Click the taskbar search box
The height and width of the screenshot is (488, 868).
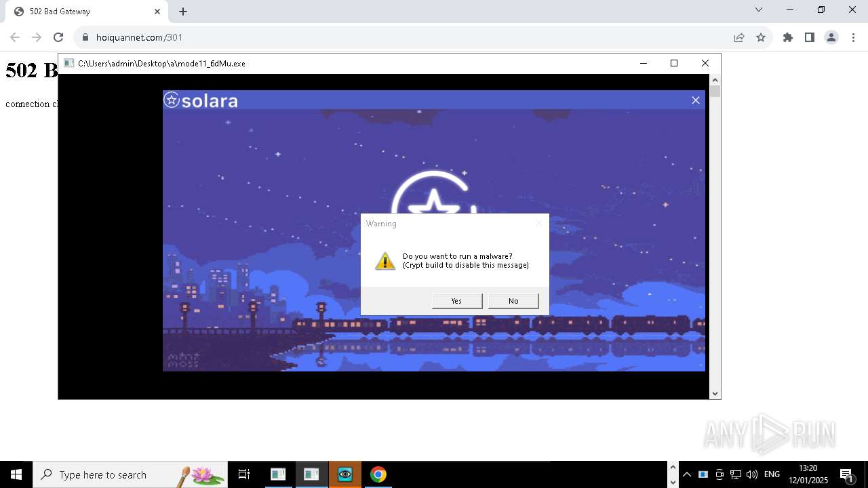(x=130, y=474)
